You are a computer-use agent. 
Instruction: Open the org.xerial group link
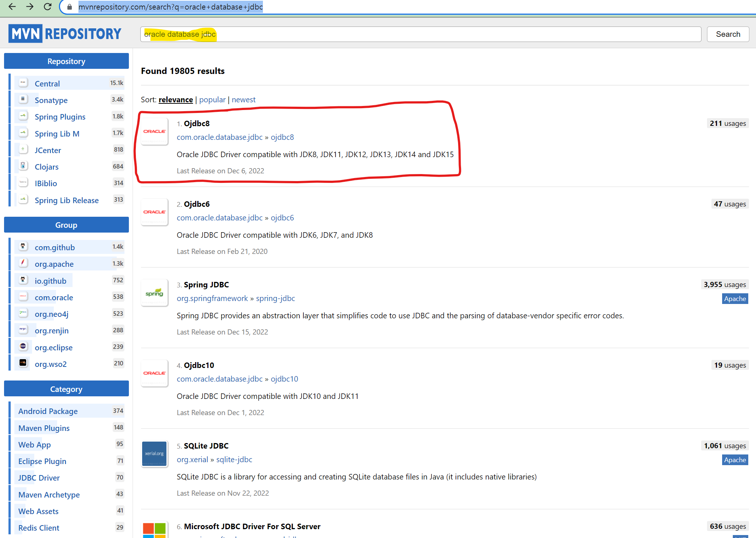192,460
